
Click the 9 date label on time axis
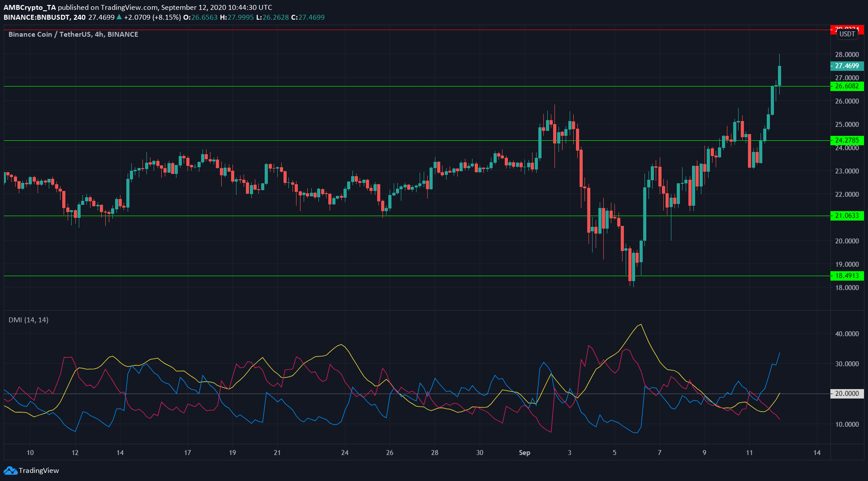click(x=705, y=453)
